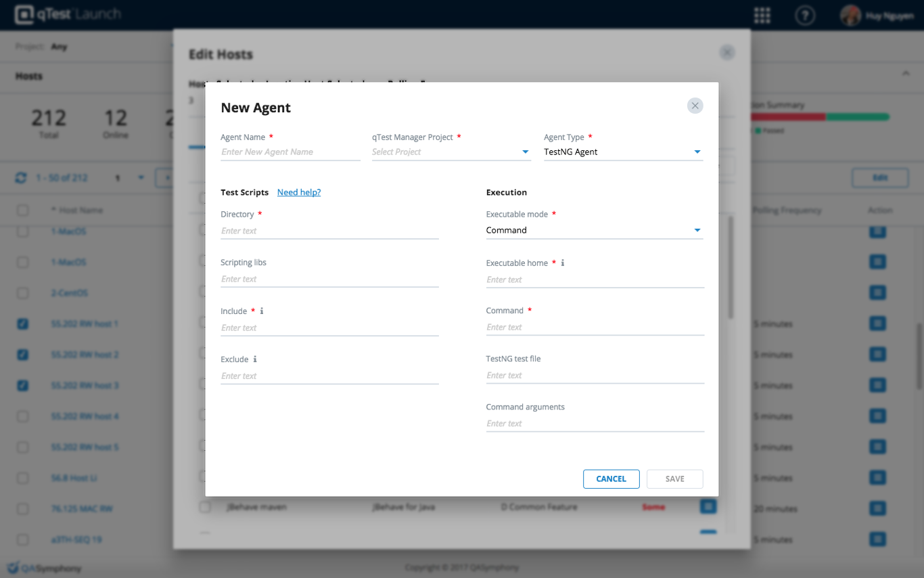
Task: Focus the Scripting libs input field
Action: 330,279
